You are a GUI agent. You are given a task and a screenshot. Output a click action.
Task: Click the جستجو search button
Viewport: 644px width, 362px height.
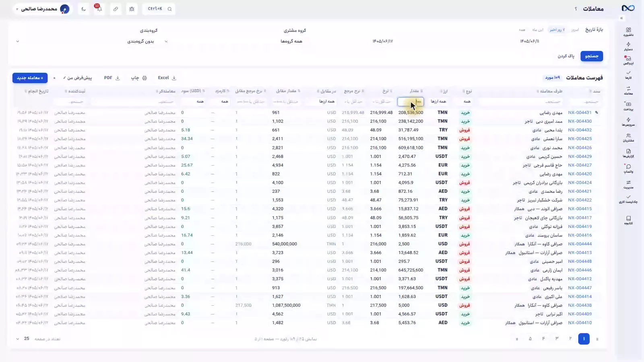click(592, 56)
